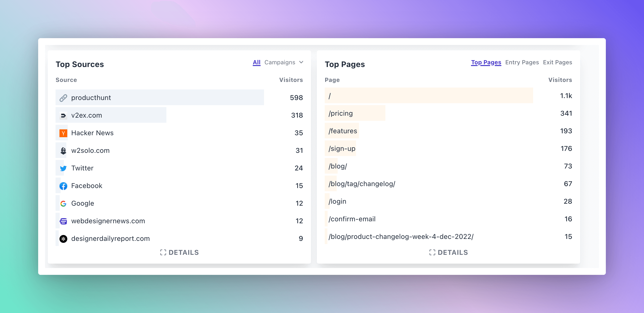Click the expand icon beside Top Sources DETAILS
This screenshot has width=644, height=313.
(163, 253)
